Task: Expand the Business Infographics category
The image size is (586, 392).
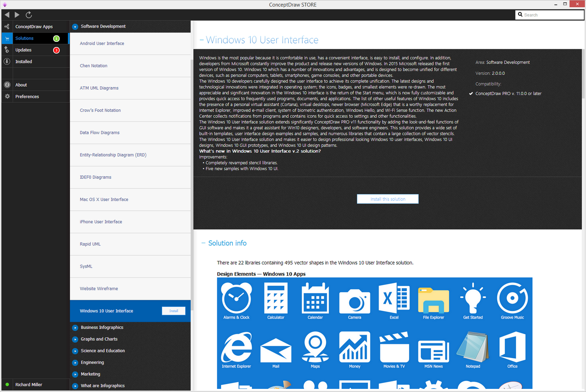Action: coord(75,328)
